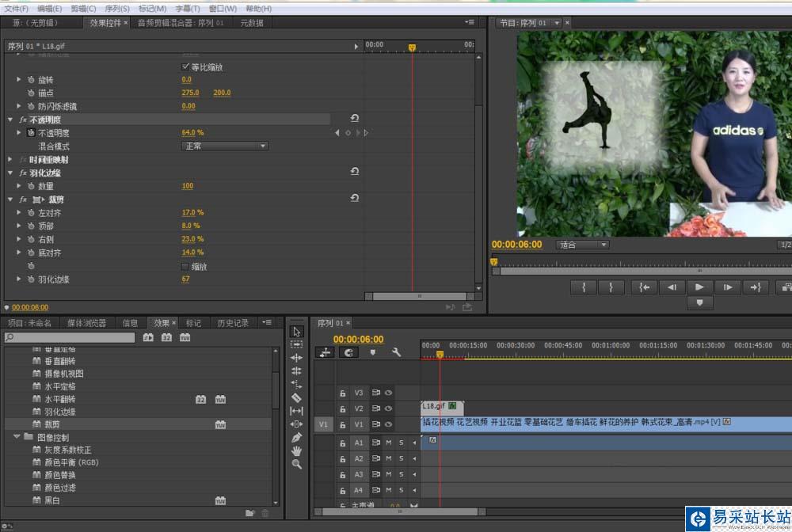Reset the 不透明度 effect with its reset arrow
The height and width of the screenshot is (532, 792).
click(x=354, y=119)
